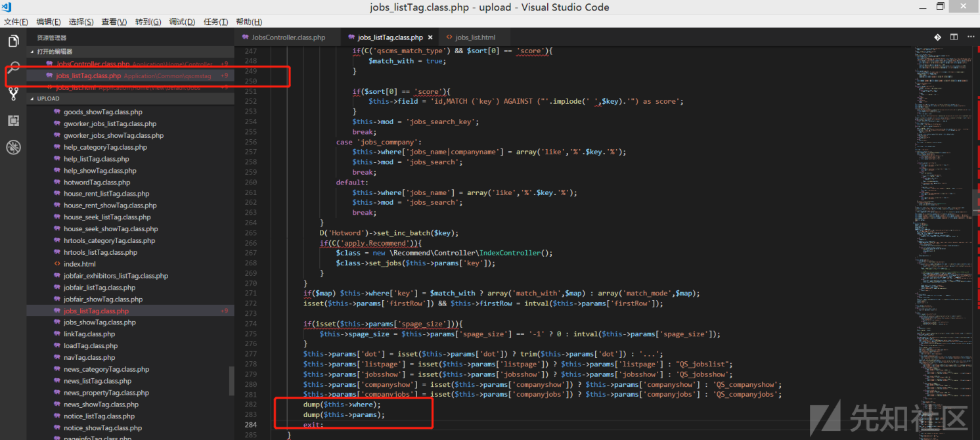
Task: Click the code minimap on the right
Action: point(939,197)
